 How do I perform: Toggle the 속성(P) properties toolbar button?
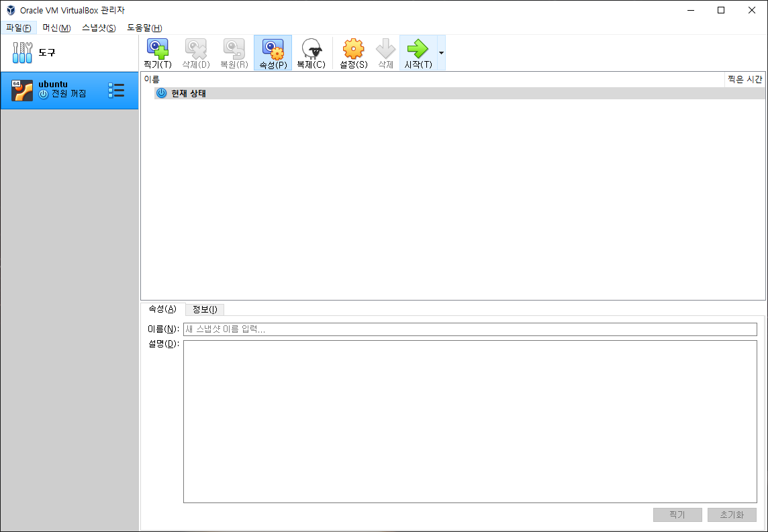(273, 53)
